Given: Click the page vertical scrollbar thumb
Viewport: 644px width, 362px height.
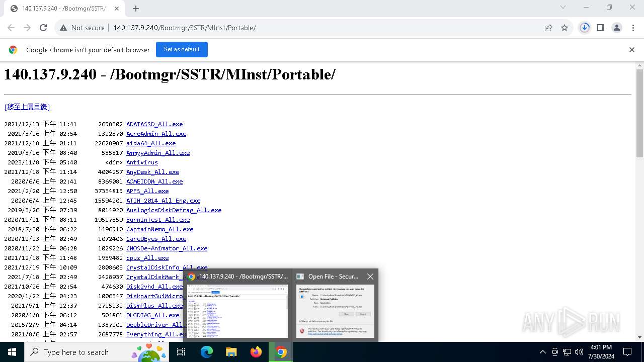Looking at the screenshot, I should pyautogui.click(x=639, y=114).
